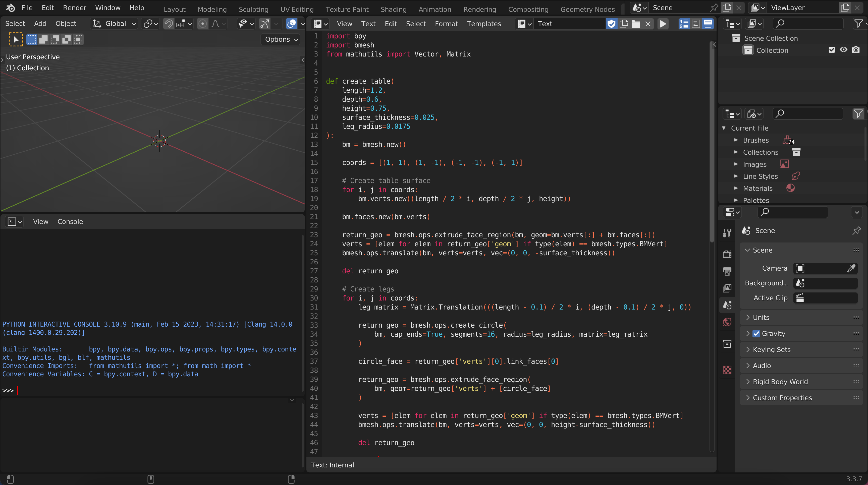
Task: Open the Texture properties tab
Action: pos(727,370)
